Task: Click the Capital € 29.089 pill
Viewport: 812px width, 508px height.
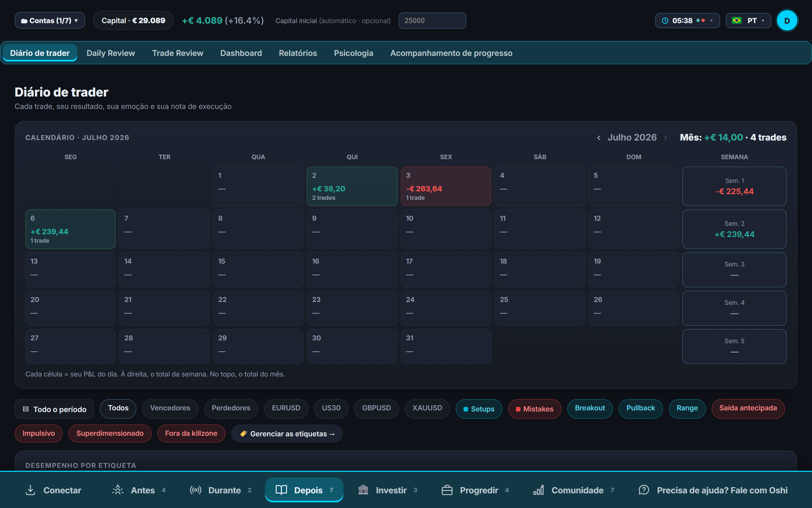Action: pos(133,20)
